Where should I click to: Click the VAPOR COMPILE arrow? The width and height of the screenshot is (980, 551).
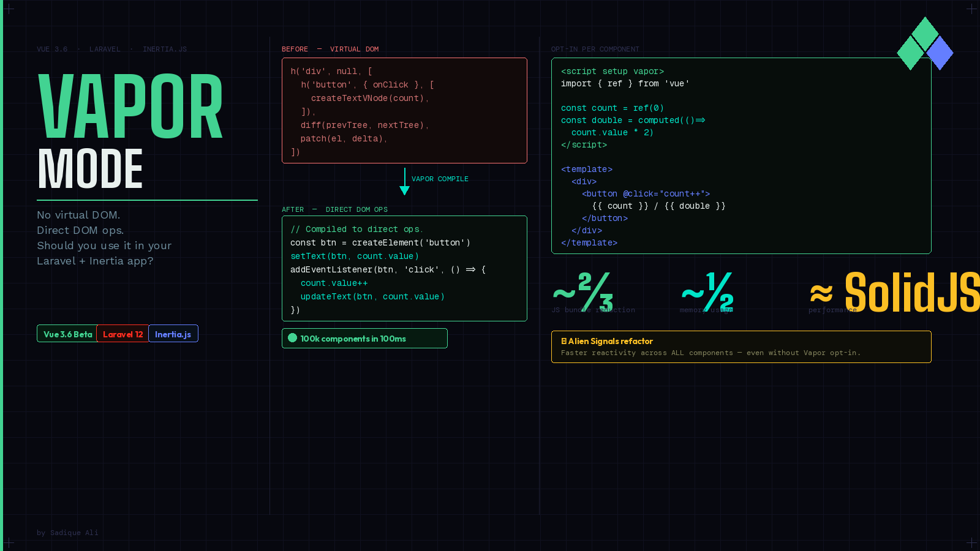point(404,182)
